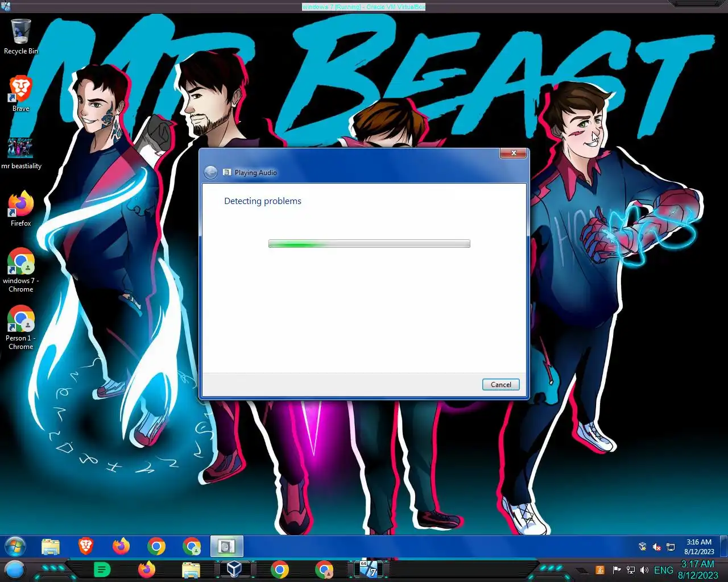Open Windows Explorer from the Windows 7 taskbar
This screenshot has height=582, width=728.
[51, 547]
